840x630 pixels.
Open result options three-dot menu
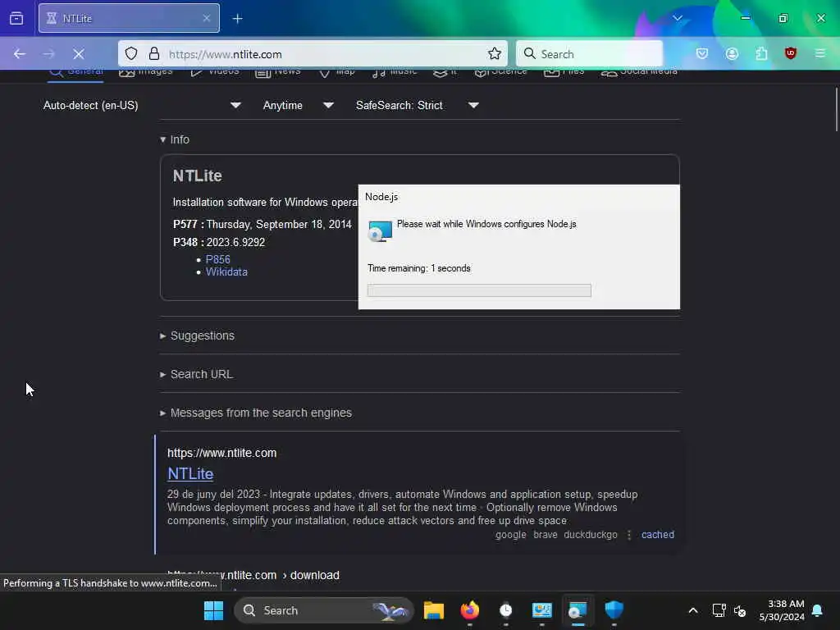point(629,535)
